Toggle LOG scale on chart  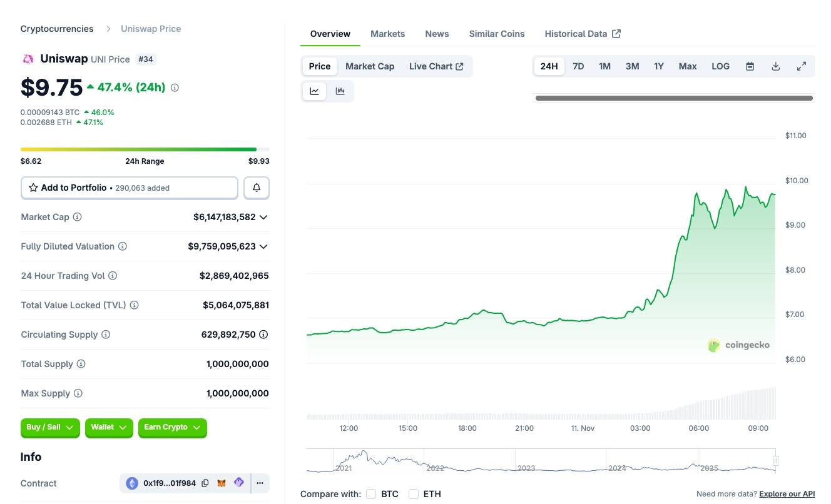point(720,66)
